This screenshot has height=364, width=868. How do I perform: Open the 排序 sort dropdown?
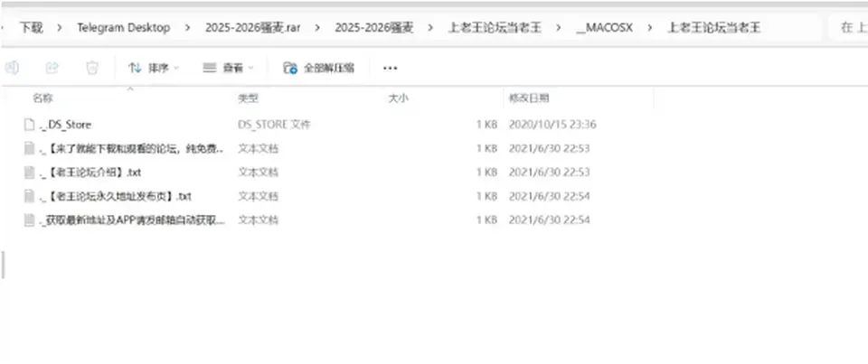[x=154, y=68]
